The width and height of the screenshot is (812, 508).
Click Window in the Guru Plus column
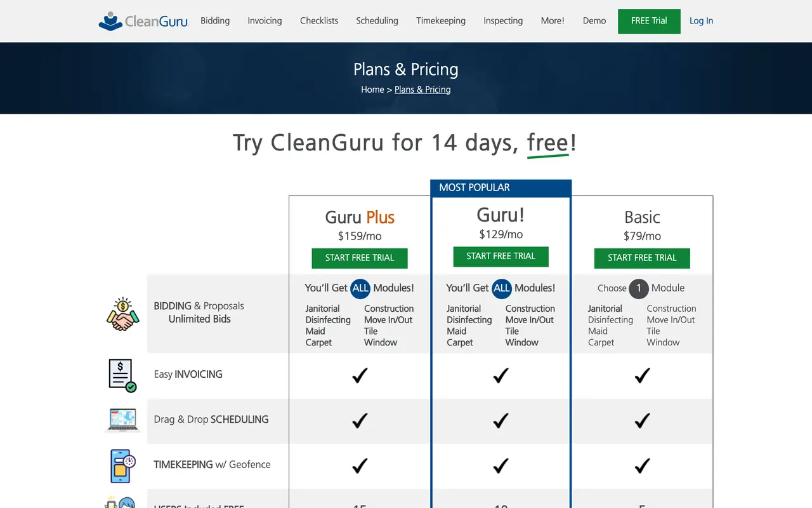[x=381, y=342]
